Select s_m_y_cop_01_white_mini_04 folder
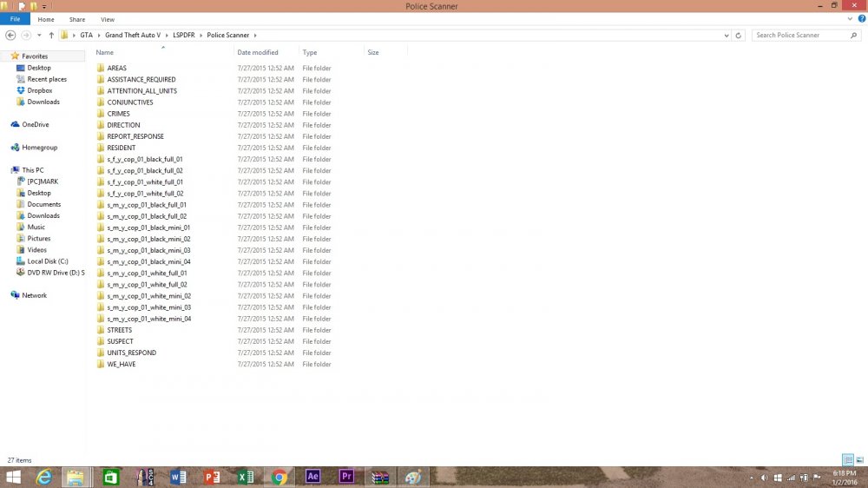 click(x=149, y=319)
